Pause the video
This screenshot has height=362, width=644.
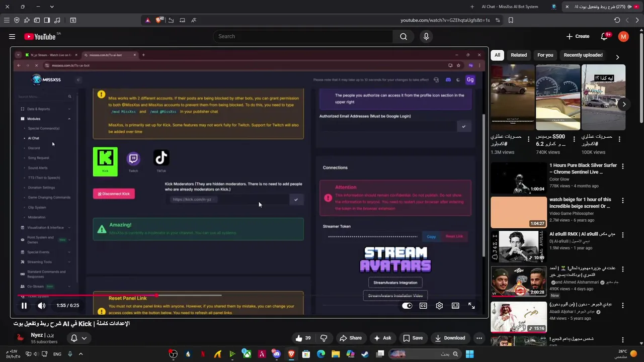pyautogui.click(x=24, y=305)
